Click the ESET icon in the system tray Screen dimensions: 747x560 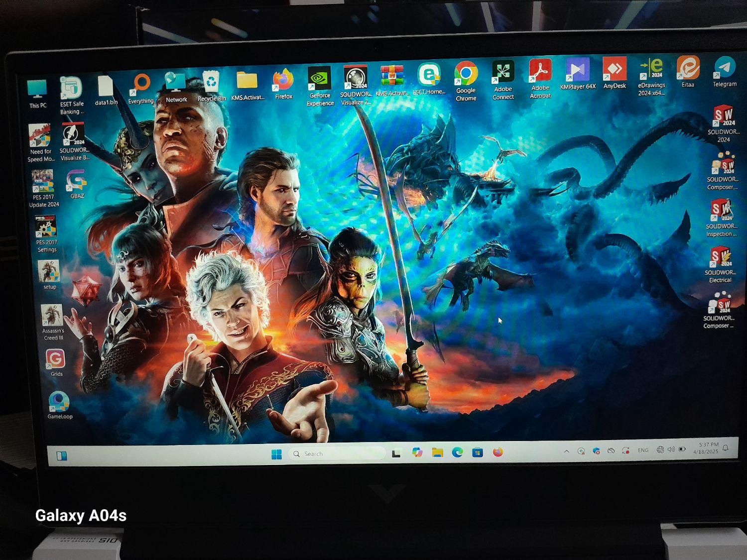point(581,451)
